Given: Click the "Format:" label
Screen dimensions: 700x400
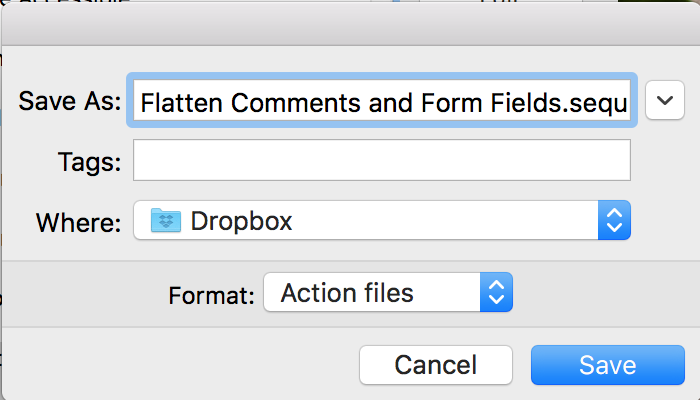Looking at the screenshot, I should (210, 295).
